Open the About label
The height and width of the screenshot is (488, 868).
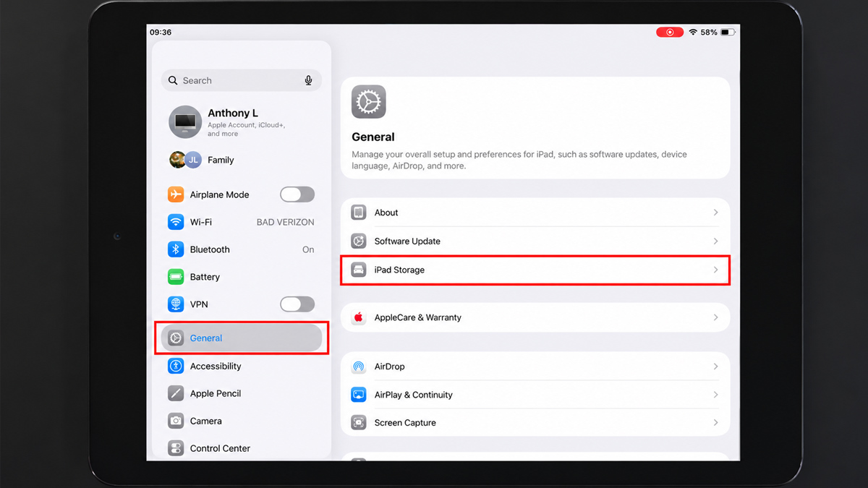386,213
